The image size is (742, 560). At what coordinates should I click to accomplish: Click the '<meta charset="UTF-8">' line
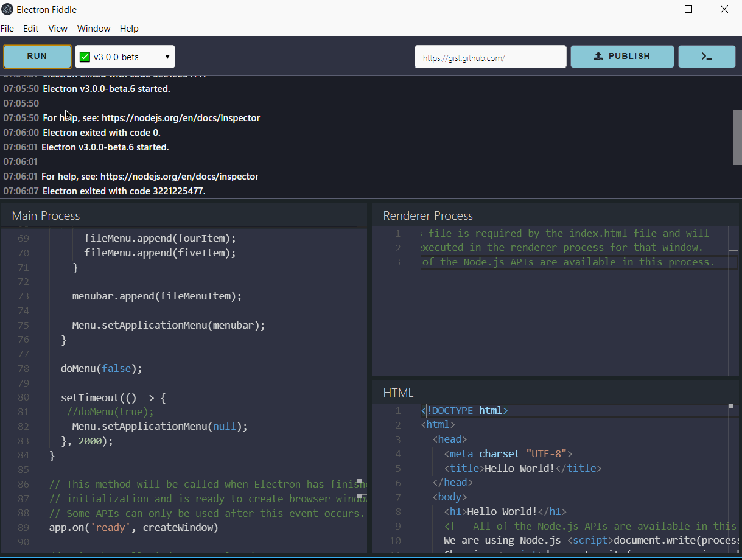[508, 453]
